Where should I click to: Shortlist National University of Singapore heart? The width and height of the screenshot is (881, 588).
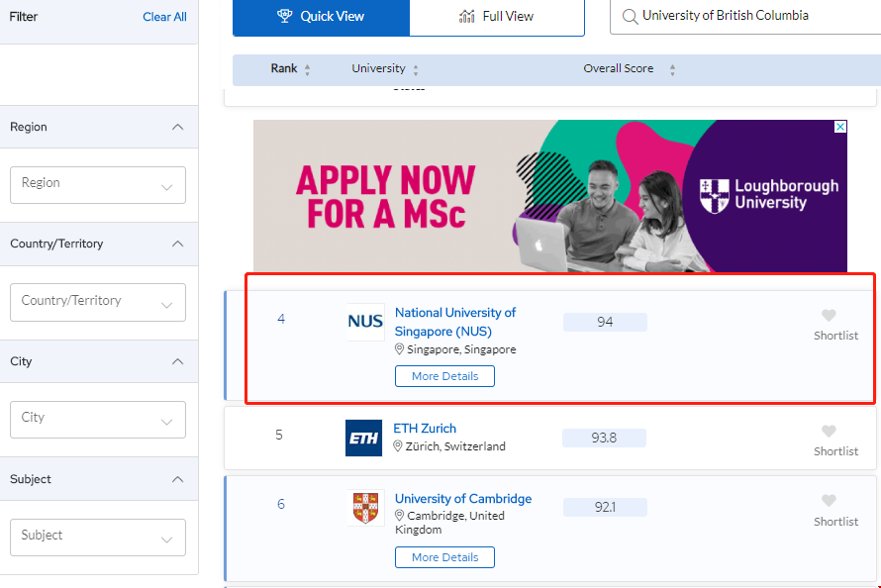[x=829, y=316]
